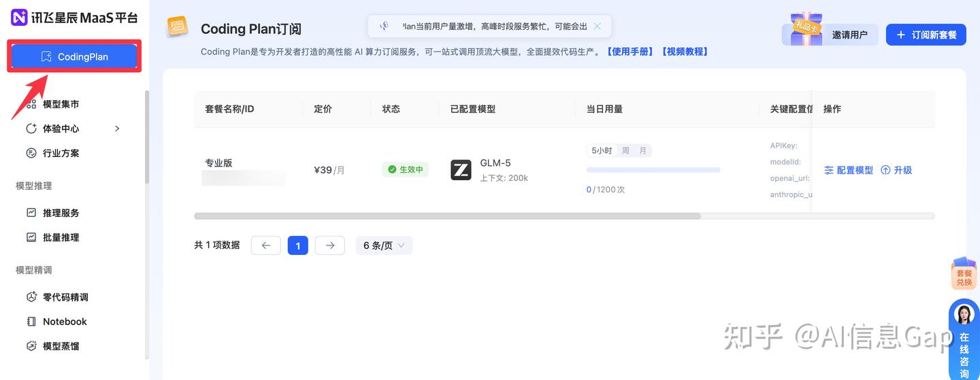Open 行业方案 in the sidebar
Screen dimensions: 980x380
61,153
